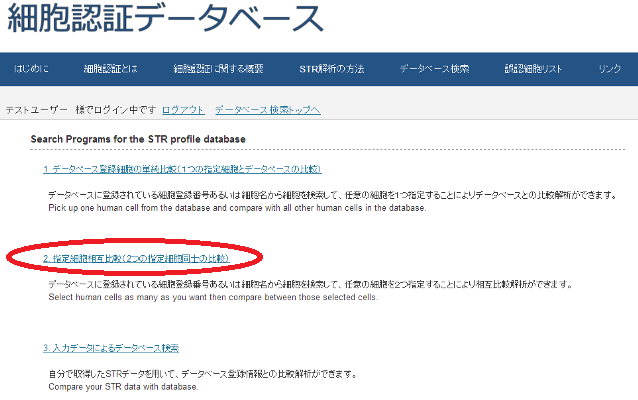Open link 2 指定細胞相互比較

pos(136,258)
